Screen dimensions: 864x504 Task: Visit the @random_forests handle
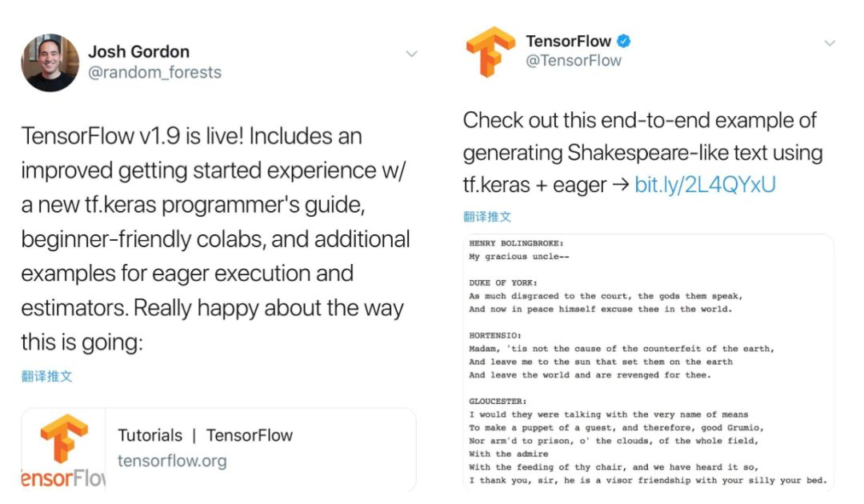(154, 73)
